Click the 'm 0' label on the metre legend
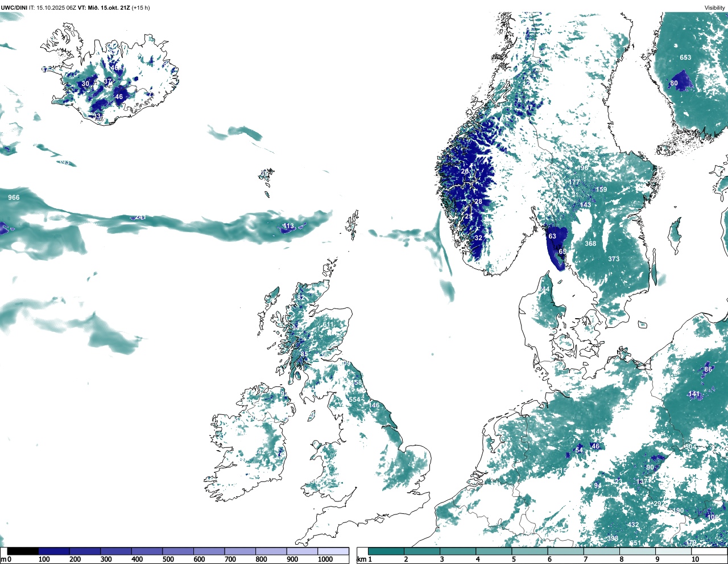The image size is (728, 564). pos(6,559)
